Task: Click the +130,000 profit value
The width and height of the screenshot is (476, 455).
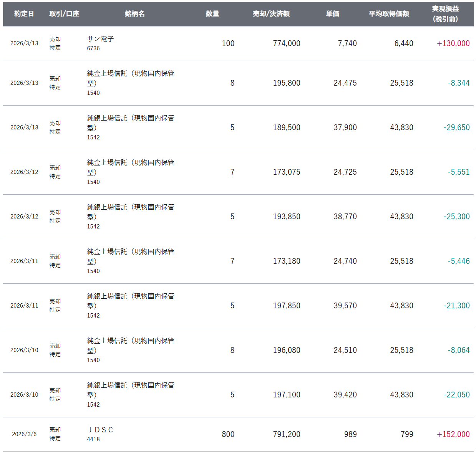Action: coord(453,43)
